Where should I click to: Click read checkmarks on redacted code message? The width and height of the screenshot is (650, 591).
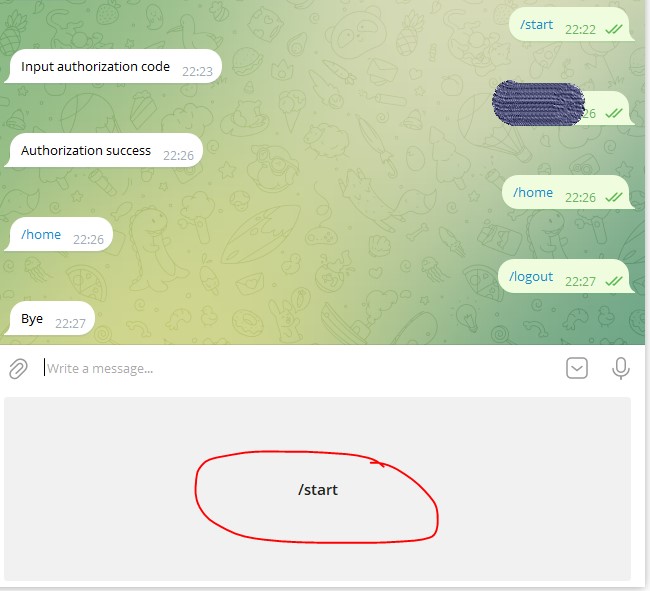[x=614, y=113]
